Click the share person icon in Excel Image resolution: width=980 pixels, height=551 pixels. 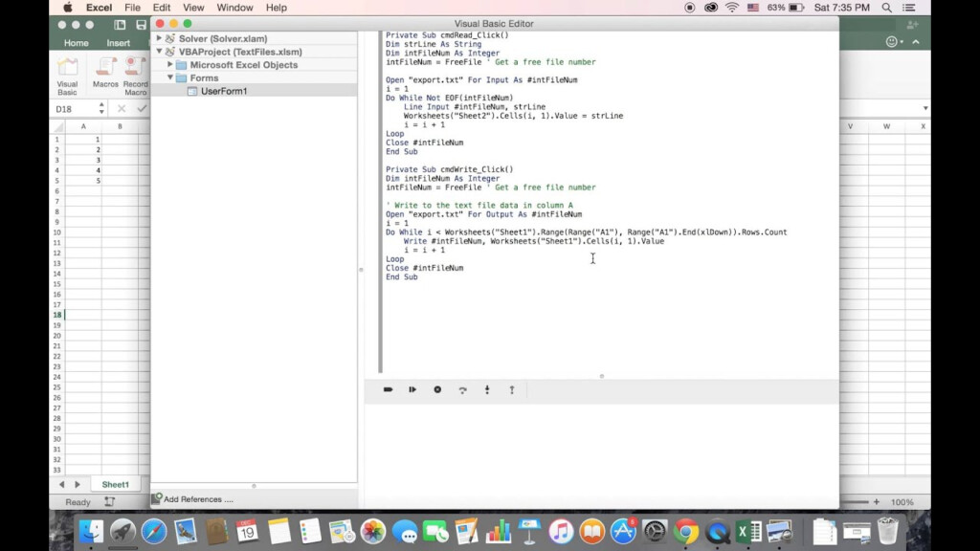912,24
